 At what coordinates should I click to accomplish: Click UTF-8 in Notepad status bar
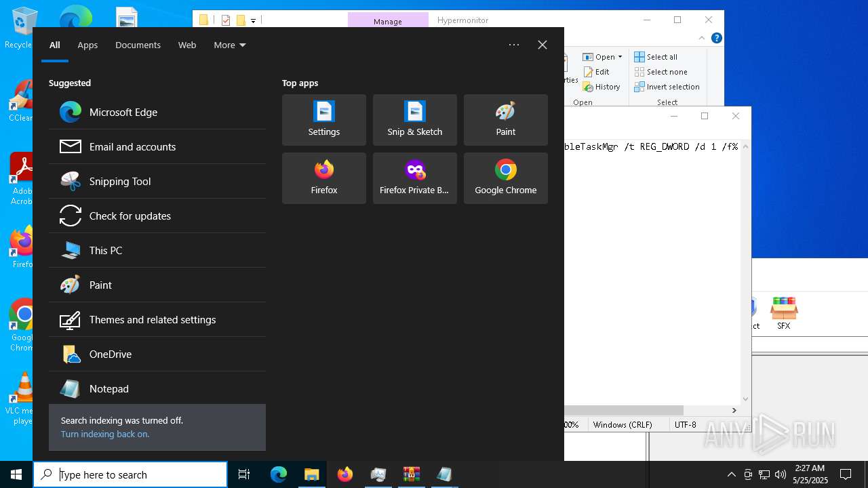point(686,424)
